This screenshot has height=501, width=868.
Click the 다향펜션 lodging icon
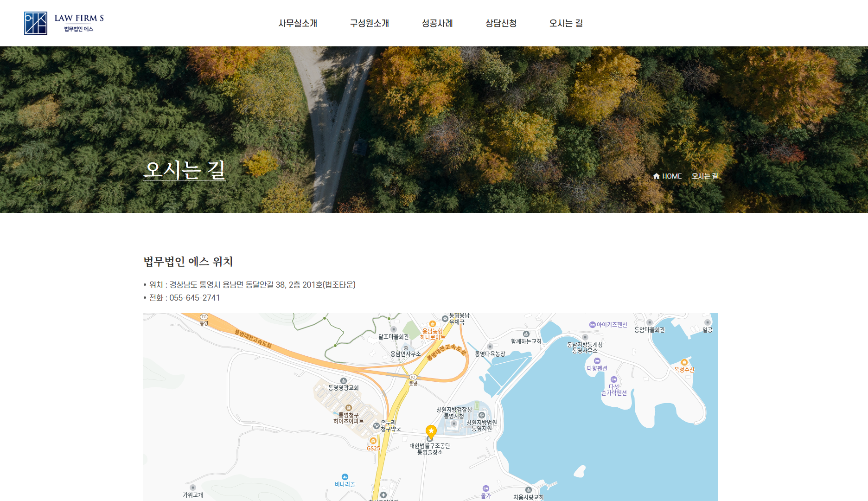(x=597, y=361)
